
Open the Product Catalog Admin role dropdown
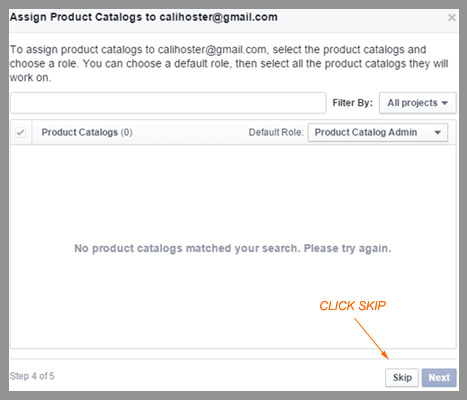coord(378,132)
